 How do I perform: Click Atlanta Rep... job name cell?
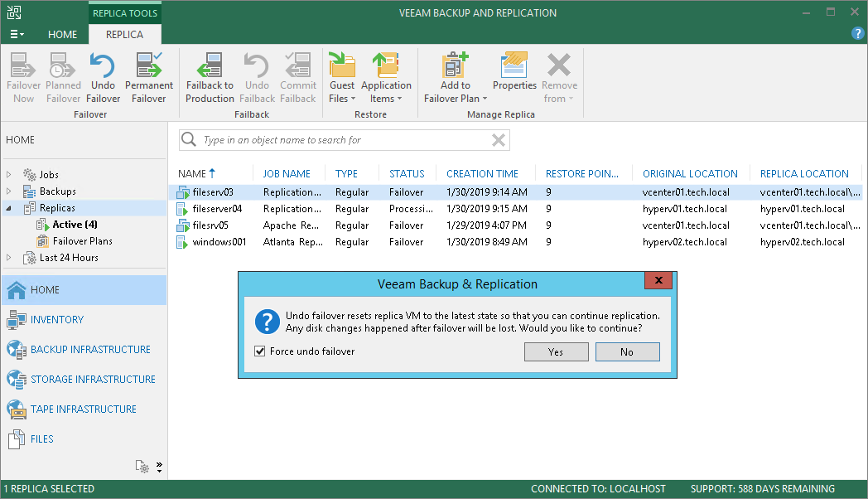293,242
